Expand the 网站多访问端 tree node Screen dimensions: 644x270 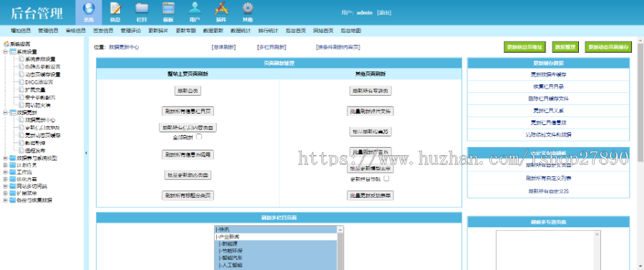[x=5, y=186]
